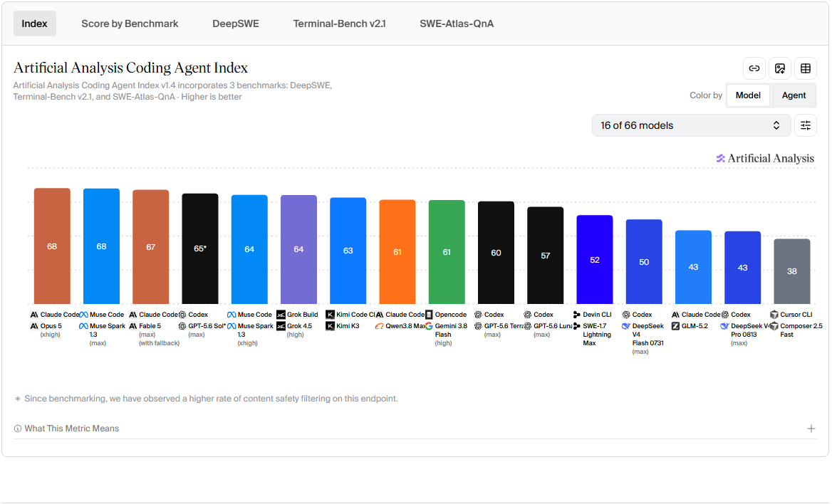Screen dimensions: 832x504
Task: Click the Artificial Analysis logo watermark
Action: tap(765, 158)
